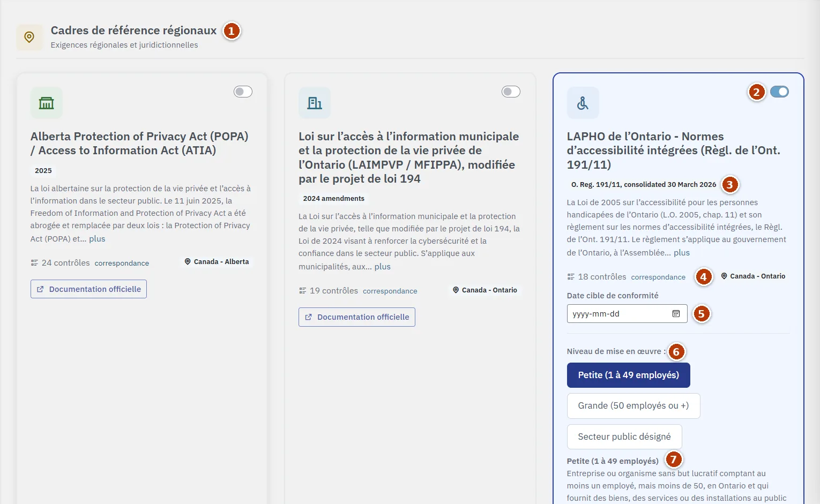820x504 pixels.
Task: Open correspondance link next to 19 contrôles
Action: coord(390,291)
